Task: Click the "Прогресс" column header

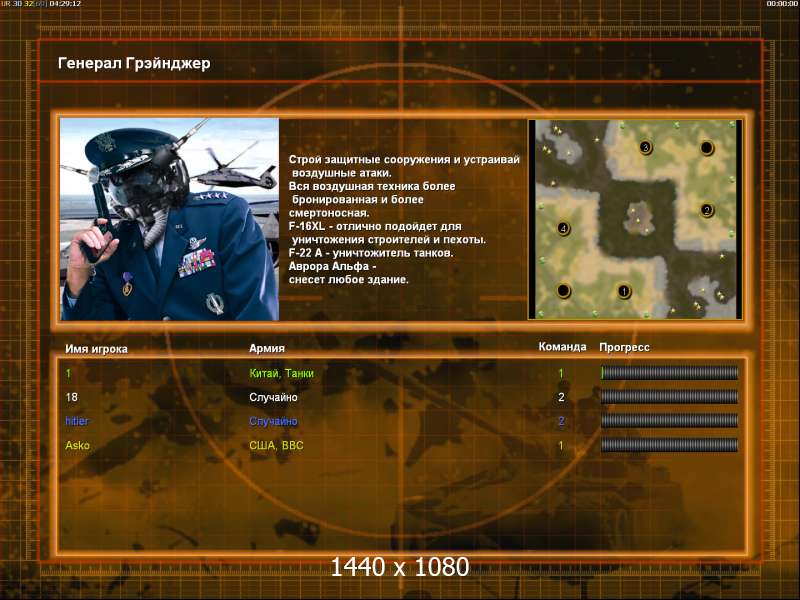Action: 624,347
